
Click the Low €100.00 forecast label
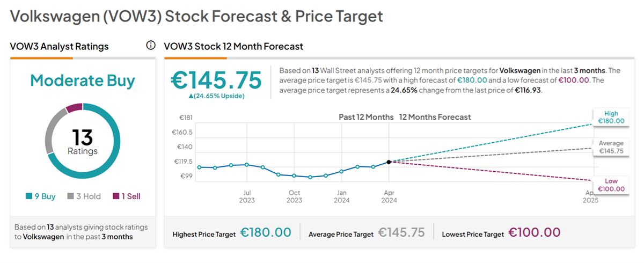[611, 185]
